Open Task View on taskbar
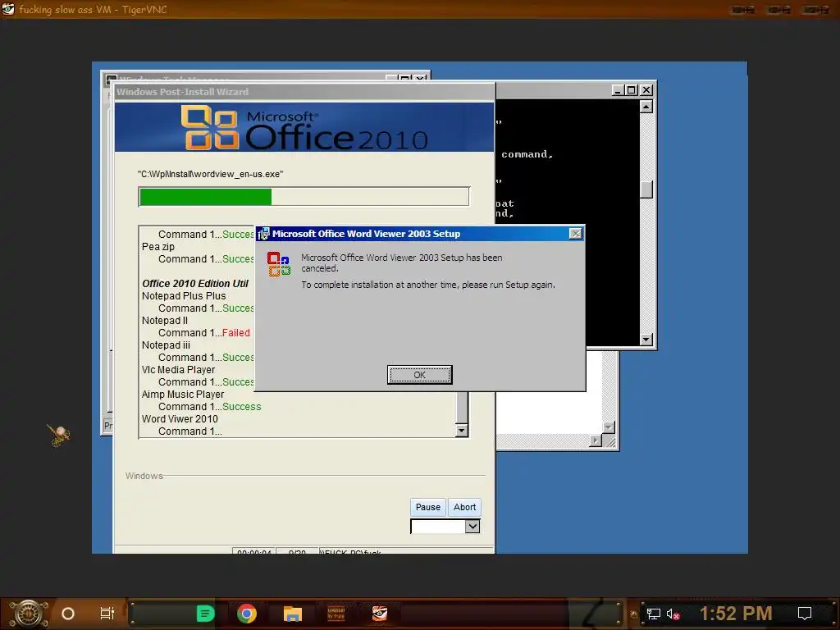The height and width of the screenshot is (630, 840). pyautogui.click(x=107, y=614)
